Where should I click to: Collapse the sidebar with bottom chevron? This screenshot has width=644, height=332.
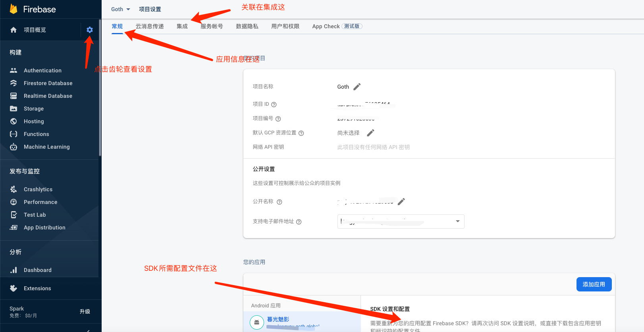click(88, 330)
